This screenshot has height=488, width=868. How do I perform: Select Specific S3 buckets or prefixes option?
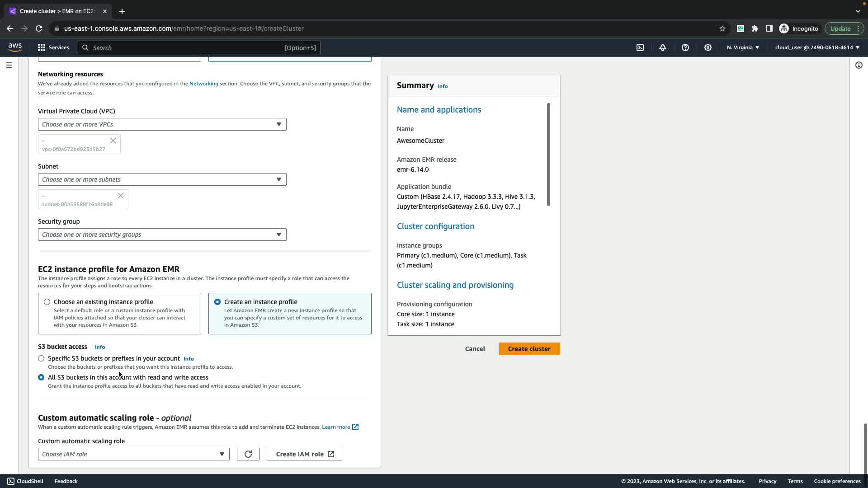(x=41, y=358)
